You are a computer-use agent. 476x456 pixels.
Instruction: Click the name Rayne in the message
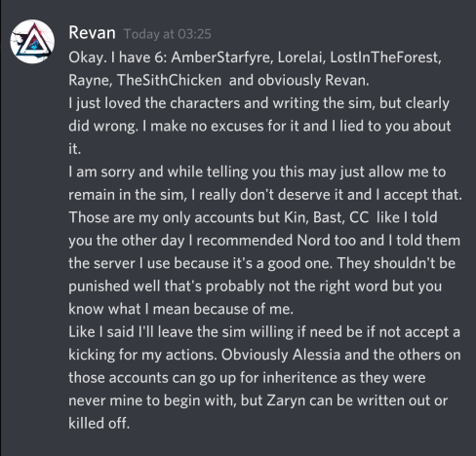90,80
